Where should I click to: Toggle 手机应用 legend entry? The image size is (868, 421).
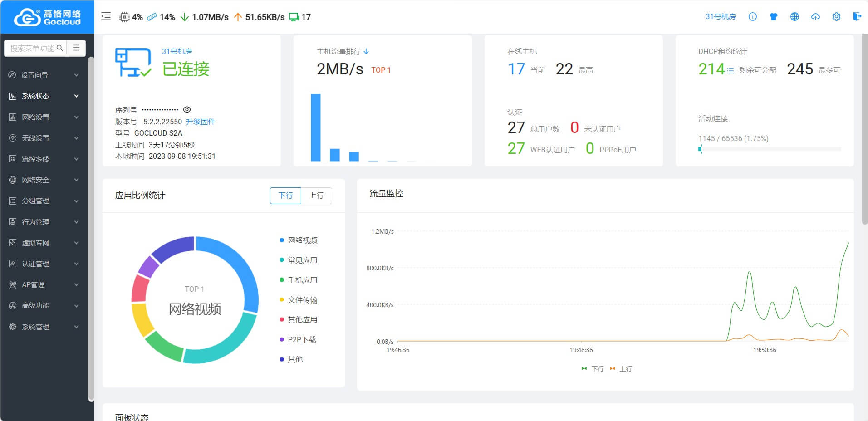298,280
